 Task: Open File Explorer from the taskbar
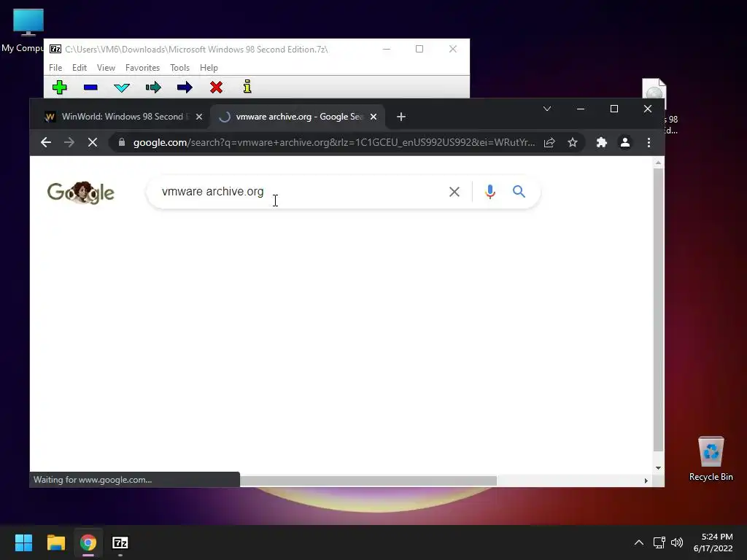point(55,542)
